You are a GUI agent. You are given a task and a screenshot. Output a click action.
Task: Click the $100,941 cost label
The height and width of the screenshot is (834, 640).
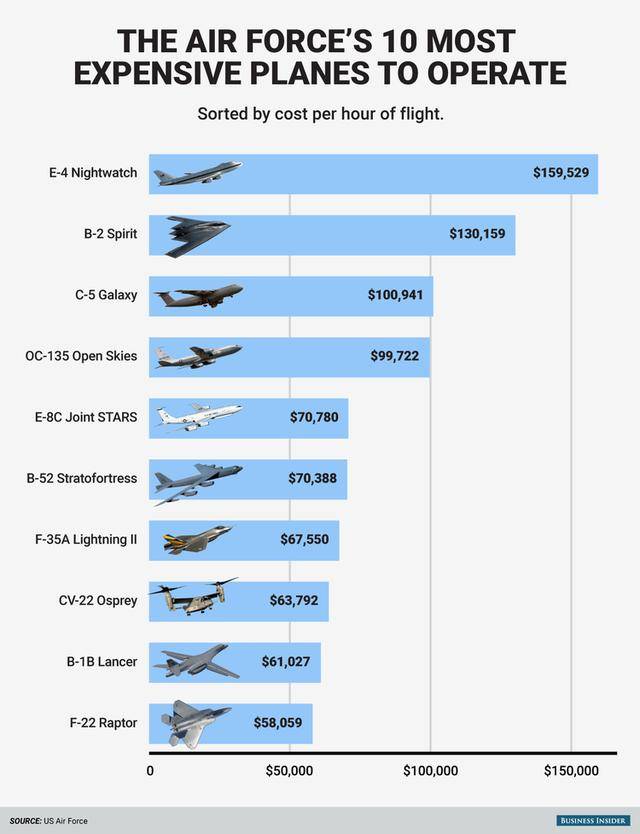coord(395,296)
